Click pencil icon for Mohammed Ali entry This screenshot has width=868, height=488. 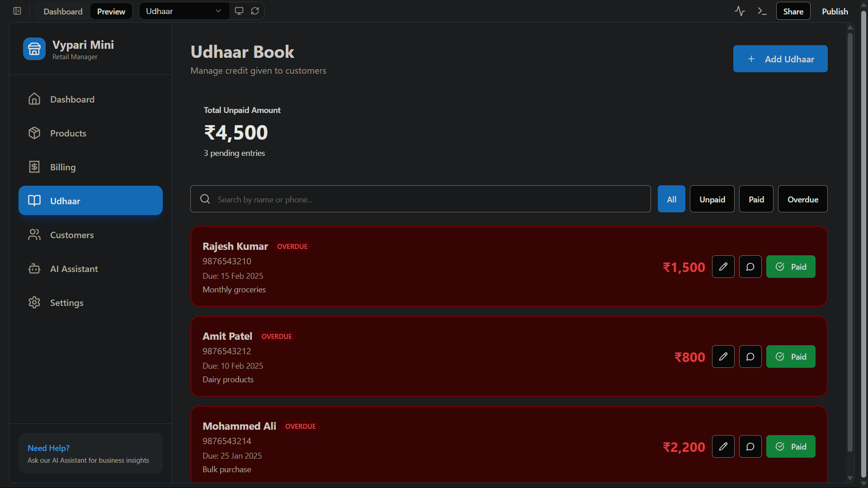pyautogui.click(x=723, y=446)
